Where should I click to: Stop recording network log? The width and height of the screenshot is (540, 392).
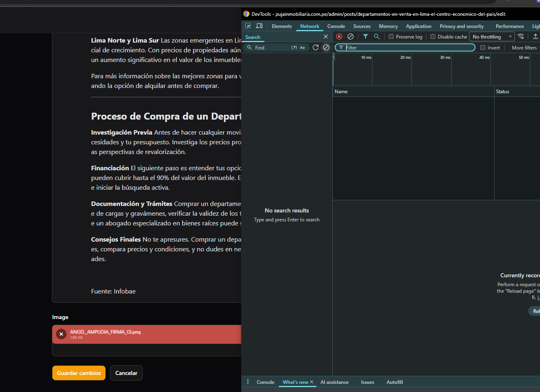tap(339, 36)
